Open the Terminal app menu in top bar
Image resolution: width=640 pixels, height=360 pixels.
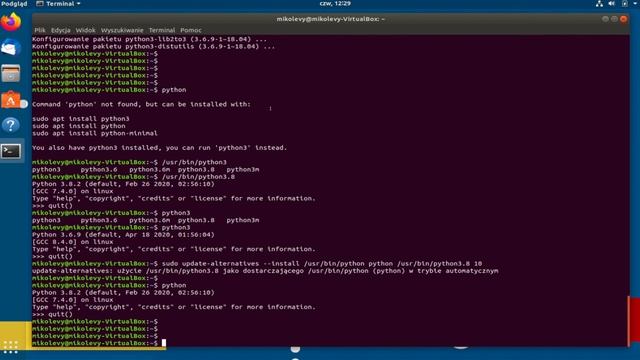point(58,4)
